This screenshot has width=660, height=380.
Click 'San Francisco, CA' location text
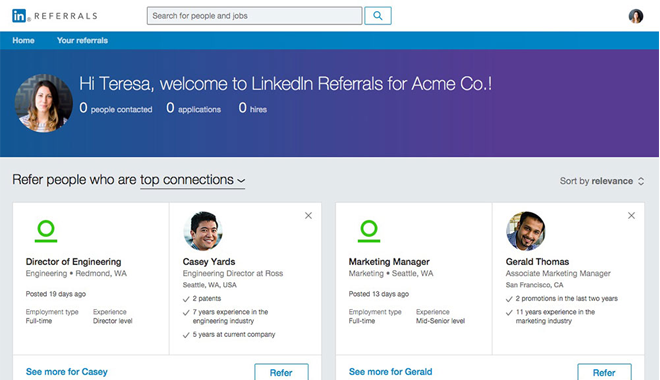[x=534, y=285]
